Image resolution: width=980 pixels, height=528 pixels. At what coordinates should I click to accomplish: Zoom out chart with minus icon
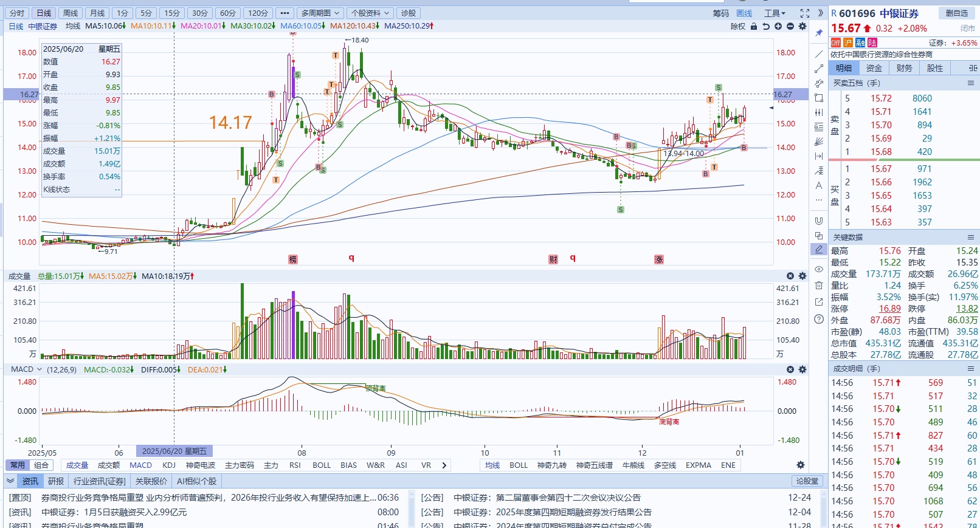[790, 26]
